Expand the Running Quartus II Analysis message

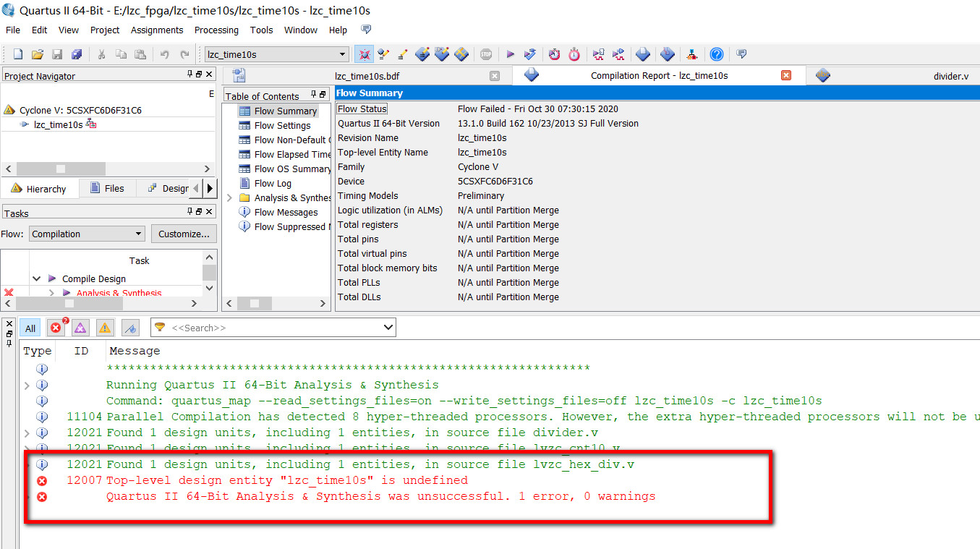pyautogui.click(x=27, y=386)
